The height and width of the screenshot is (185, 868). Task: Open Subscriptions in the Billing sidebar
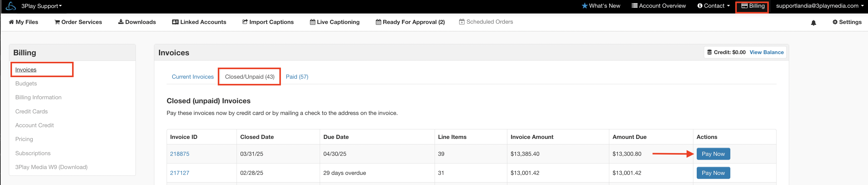33,153
